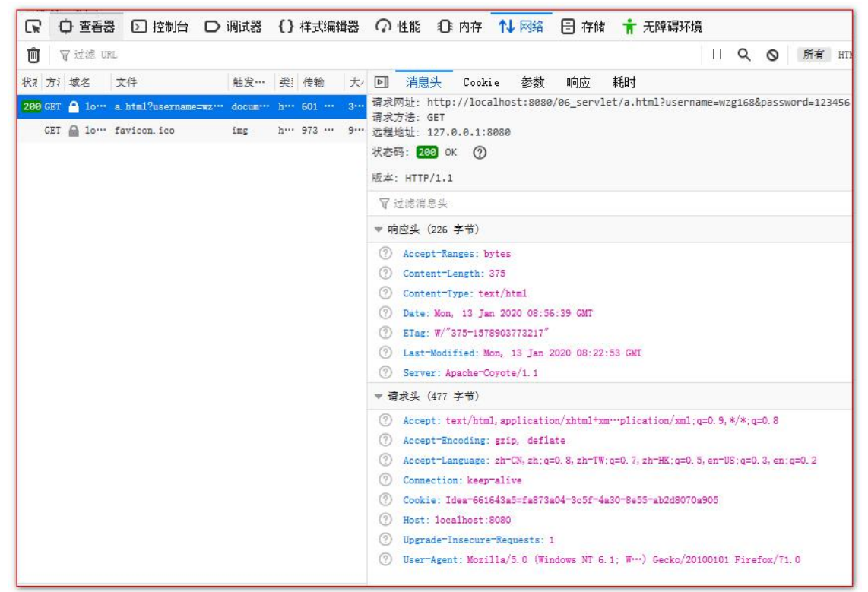868x592 pixels.
Task: Click the request URL text
Action: [x=638, y=103]
